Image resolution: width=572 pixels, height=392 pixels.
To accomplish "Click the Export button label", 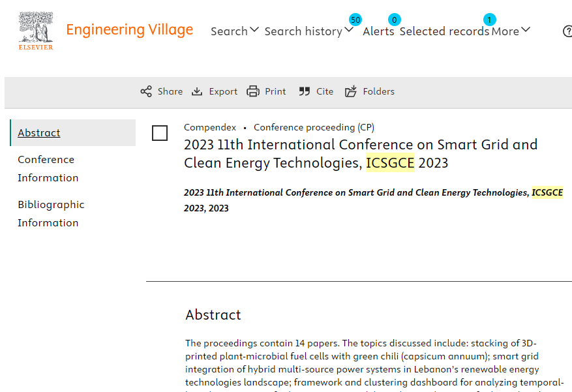I will (x=223, y=91).
